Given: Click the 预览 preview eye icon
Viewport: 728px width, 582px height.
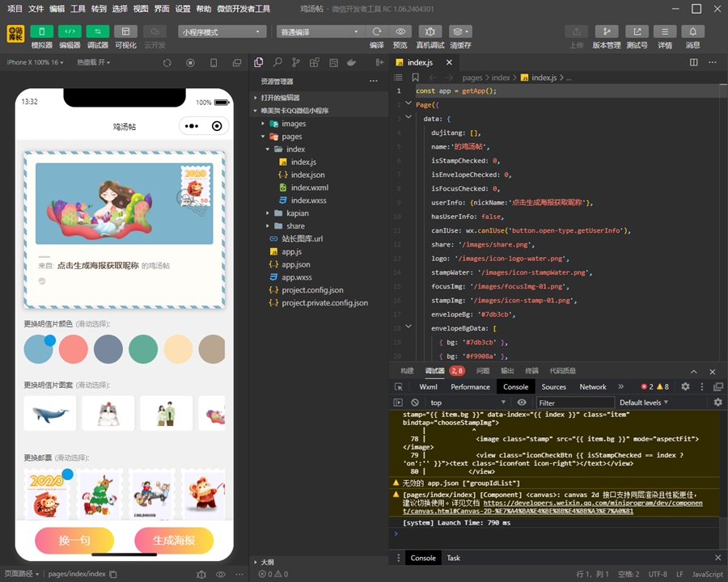Looking at the screenshot, I should coord(400,32).
